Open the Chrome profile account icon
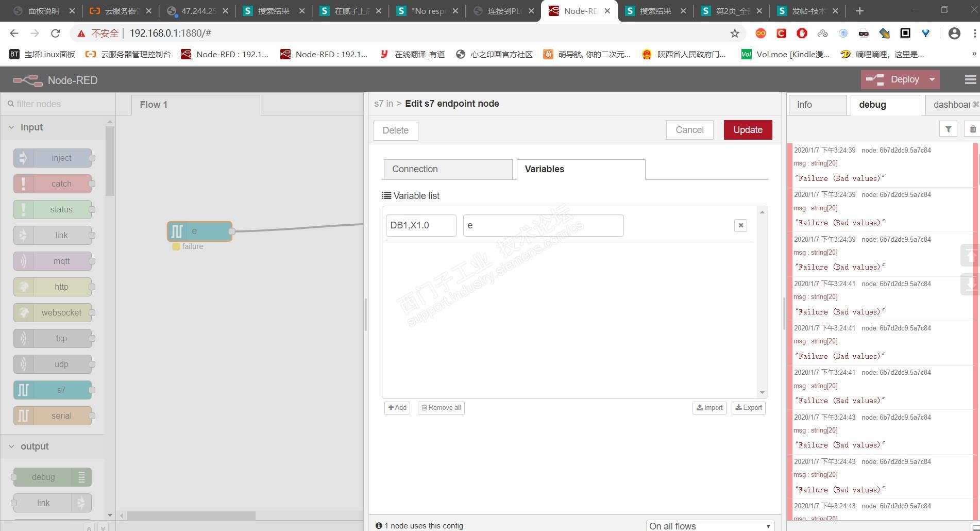 [x=954, y=34]
